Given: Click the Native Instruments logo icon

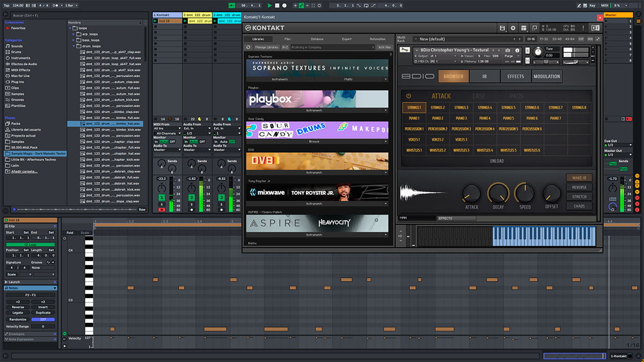Looking at the screenshot, I should coord(595,28).
